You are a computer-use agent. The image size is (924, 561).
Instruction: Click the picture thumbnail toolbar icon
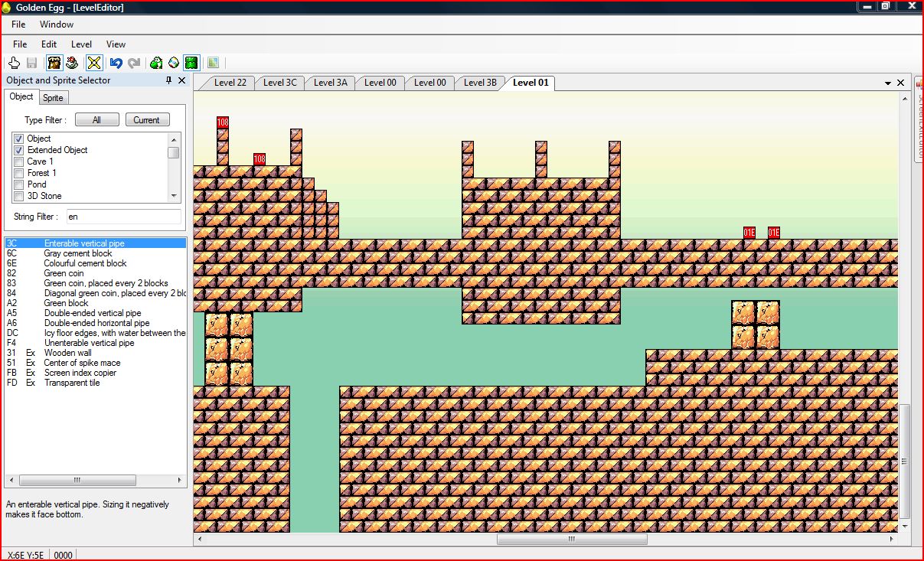click(x=213, y=63)
